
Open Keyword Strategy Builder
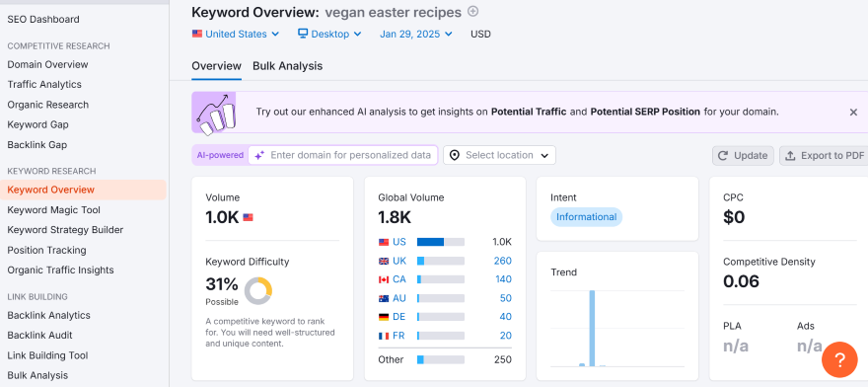pos(65,230)
